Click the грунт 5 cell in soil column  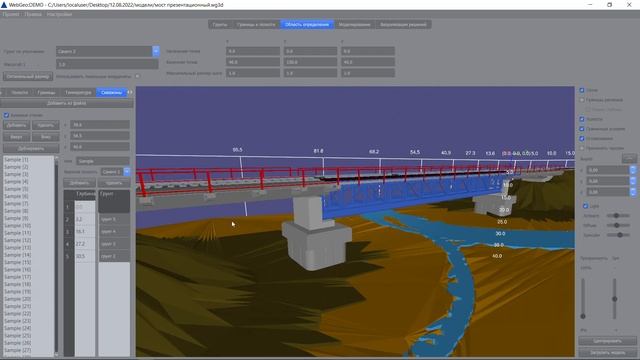click(114, 219)
